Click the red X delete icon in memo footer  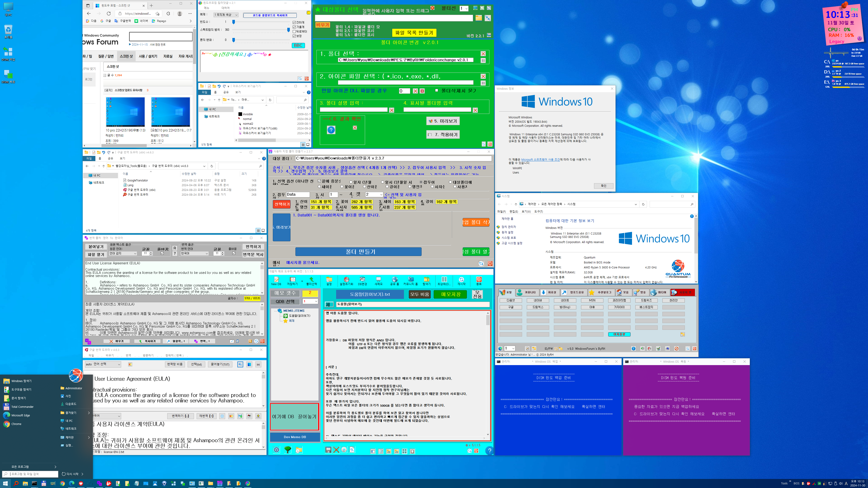click(x=336, y=450)
